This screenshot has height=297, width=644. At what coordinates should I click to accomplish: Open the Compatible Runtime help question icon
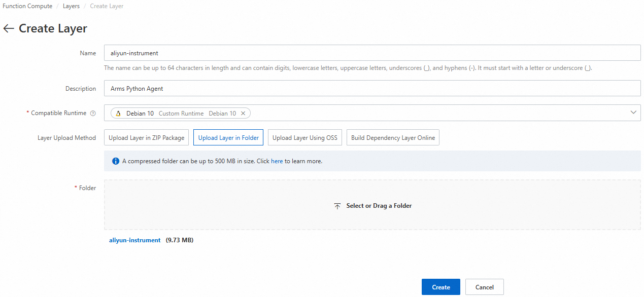coord(93,114)
